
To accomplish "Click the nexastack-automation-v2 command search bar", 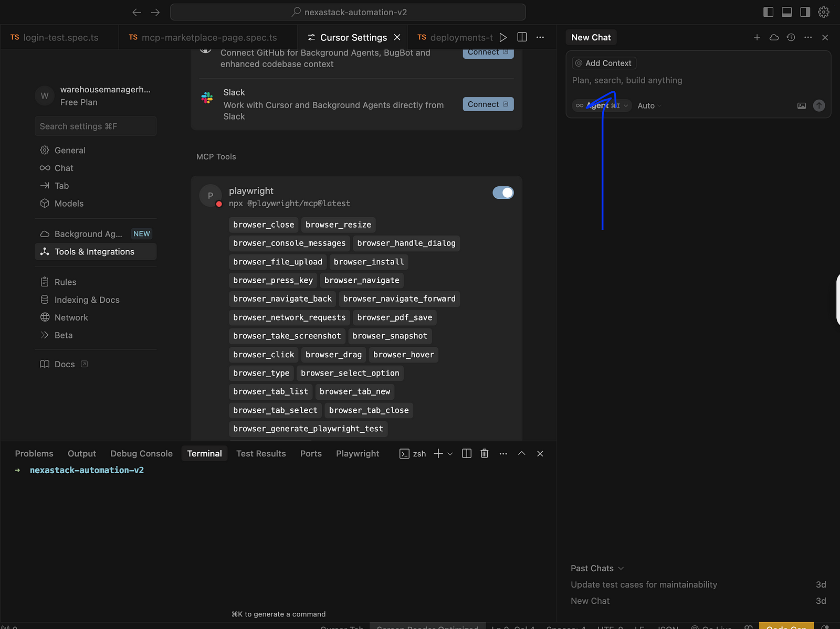I will coord(348,12).
